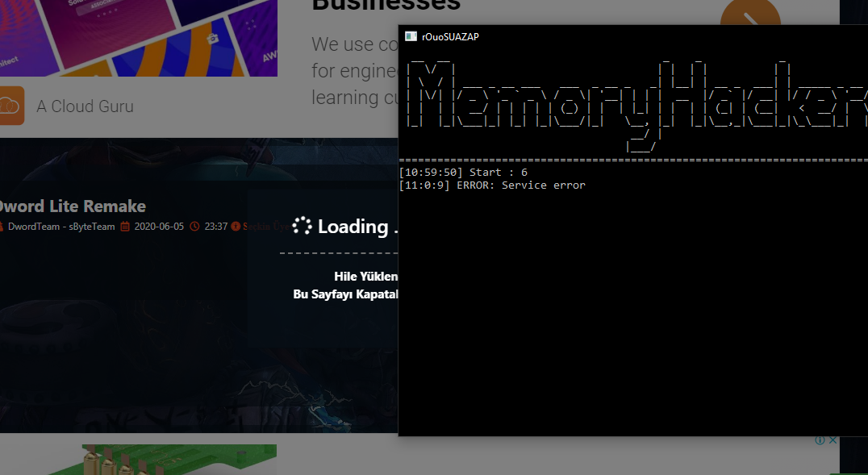868x475 pixels.
Task: Click the rOuoSUAZAP console window icon
Action: [410, 36]
